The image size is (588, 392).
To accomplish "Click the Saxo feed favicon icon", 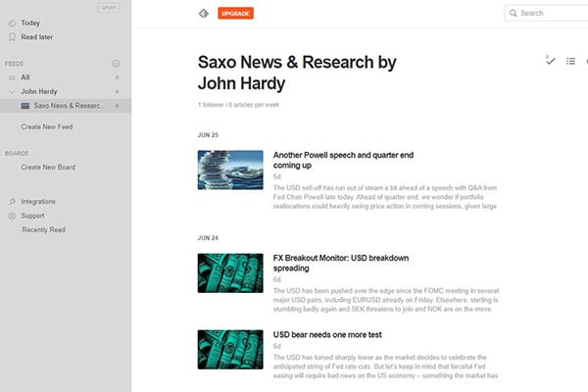I will tap(25, 106).
